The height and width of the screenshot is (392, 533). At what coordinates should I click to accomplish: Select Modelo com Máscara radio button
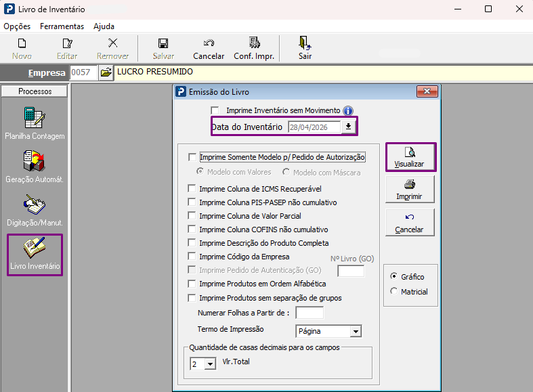286,172
